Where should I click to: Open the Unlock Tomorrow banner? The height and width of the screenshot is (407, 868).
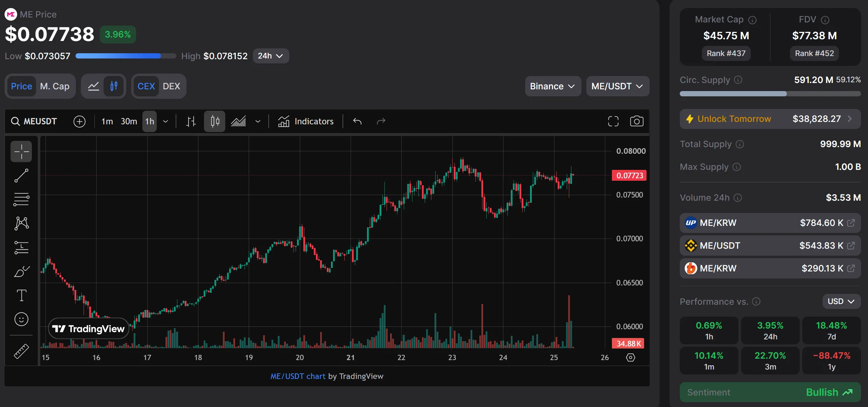point(770,119)
